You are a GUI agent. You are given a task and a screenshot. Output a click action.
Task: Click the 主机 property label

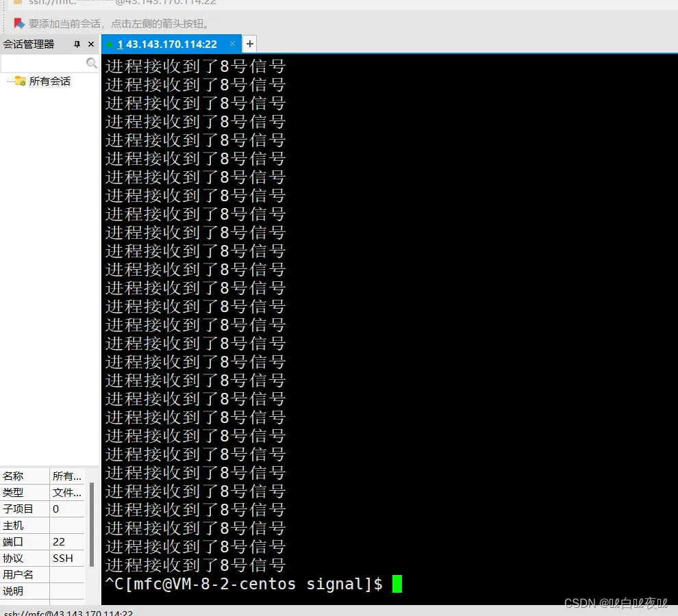tap(13, 525)
